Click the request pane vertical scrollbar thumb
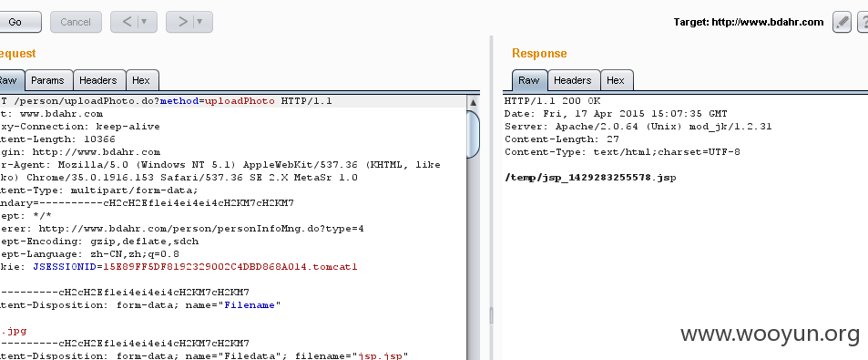The image size is (868, 360). (474, 134)
